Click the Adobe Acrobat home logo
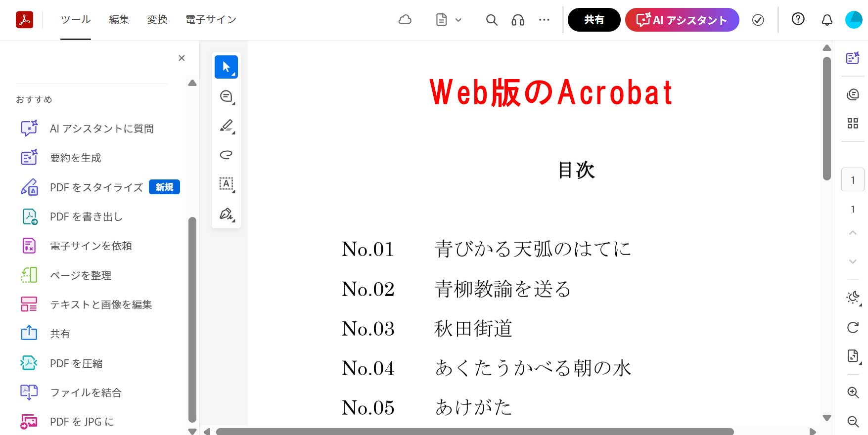 pyautogui.click(x=25, y=19)
